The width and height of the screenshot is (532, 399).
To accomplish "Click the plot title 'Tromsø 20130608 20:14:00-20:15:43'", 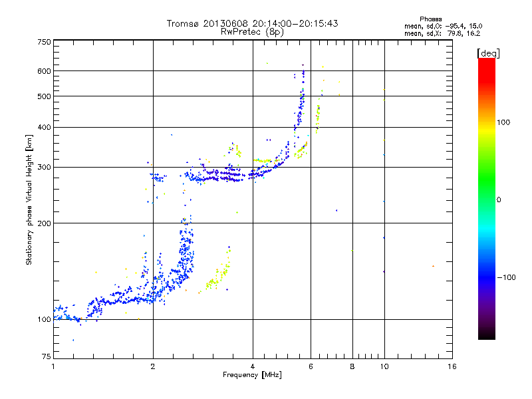I will tap(252, 23).
